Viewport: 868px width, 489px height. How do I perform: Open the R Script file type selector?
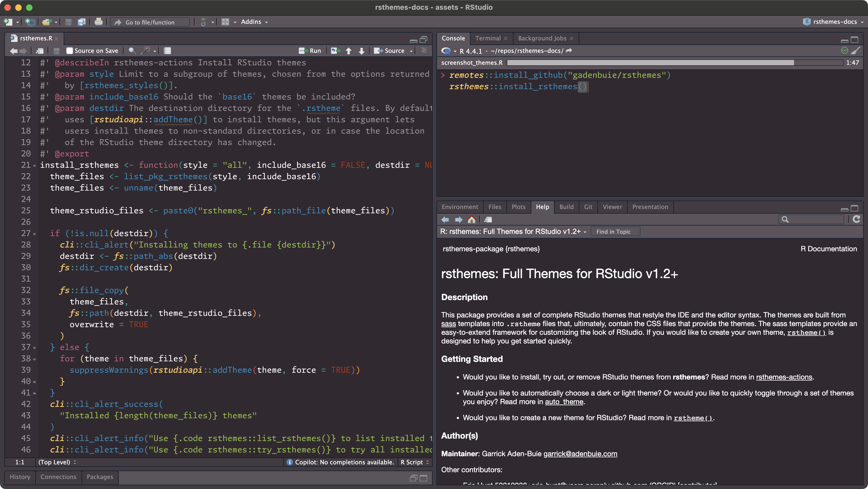click(x=414, y=462)
